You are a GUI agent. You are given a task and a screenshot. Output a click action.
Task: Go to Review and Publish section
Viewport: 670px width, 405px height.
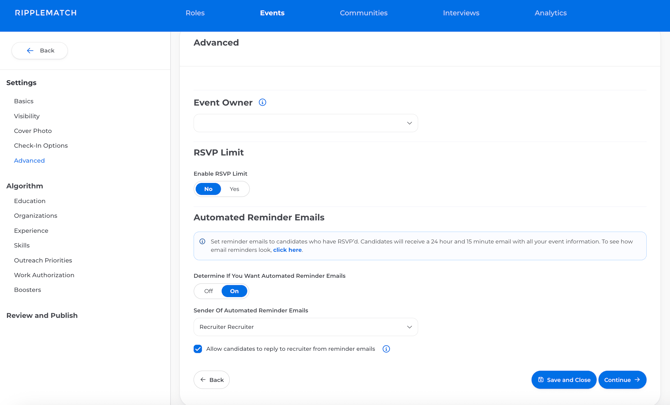tap(42, 316)
